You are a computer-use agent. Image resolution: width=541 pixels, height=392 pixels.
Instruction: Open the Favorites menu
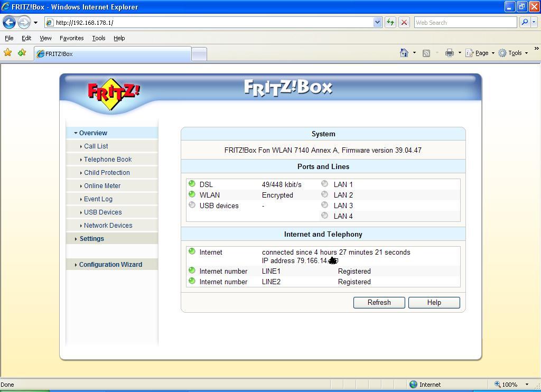(x=71, y=38)
